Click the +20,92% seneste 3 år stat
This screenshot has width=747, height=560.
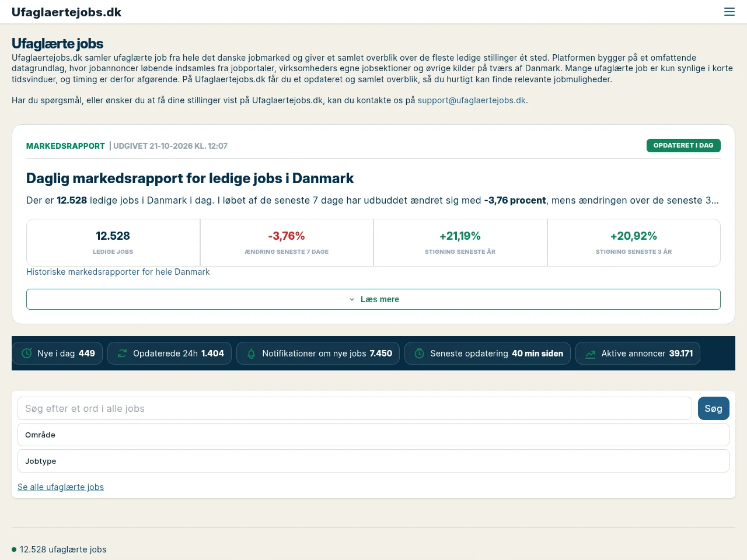[634, 243]
